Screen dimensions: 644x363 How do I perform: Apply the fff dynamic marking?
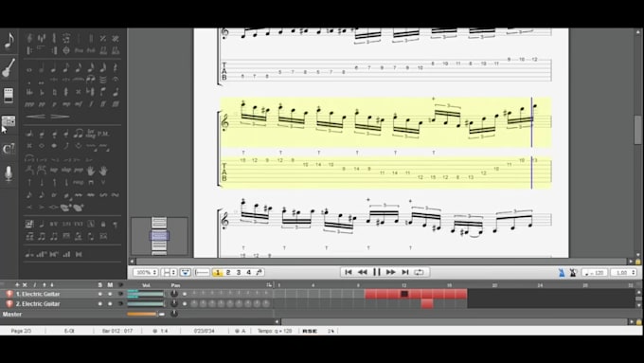pos(116,104)
